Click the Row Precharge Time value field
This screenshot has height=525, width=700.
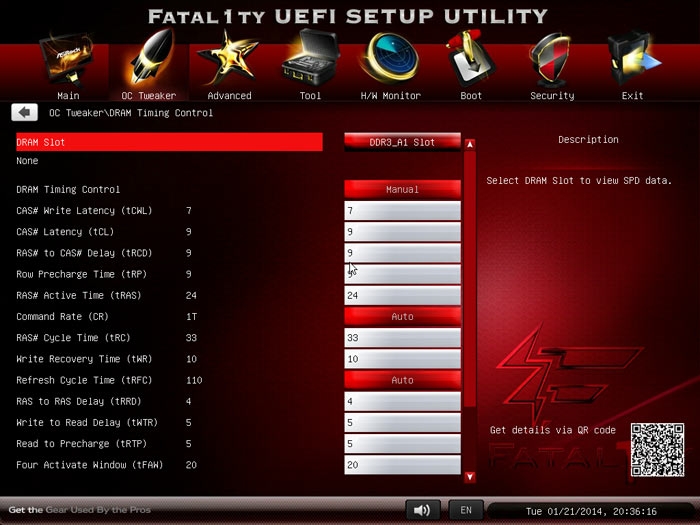coord(402,274)
